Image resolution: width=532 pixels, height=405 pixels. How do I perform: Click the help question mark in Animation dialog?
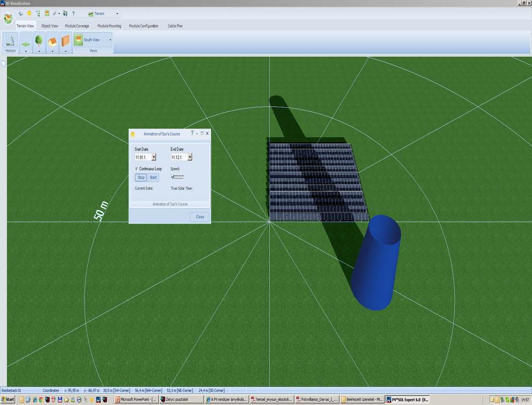192,133
